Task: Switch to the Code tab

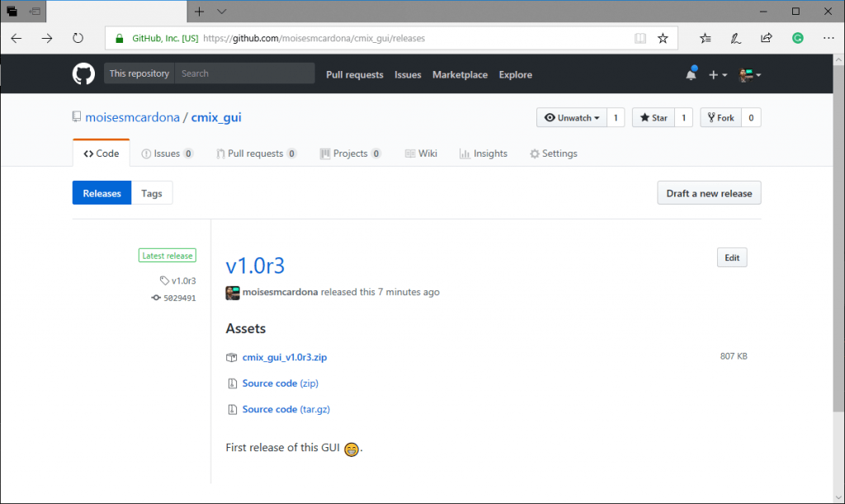Action: pyautogui.click(x=101, y=153)
